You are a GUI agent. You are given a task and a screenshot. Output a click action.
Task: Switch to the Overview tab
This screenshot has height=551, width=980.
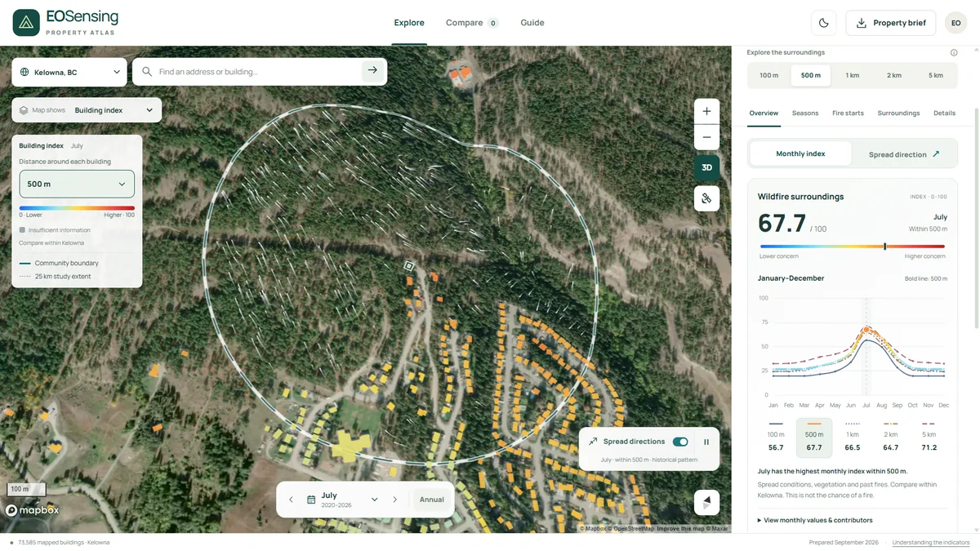coord(764,113)
